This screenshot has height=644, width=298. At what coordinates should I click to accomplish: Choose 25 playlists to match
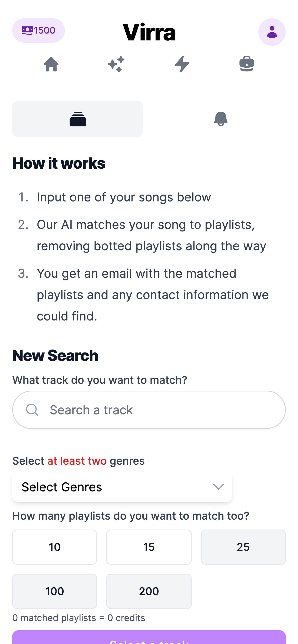tap(243, 547)
